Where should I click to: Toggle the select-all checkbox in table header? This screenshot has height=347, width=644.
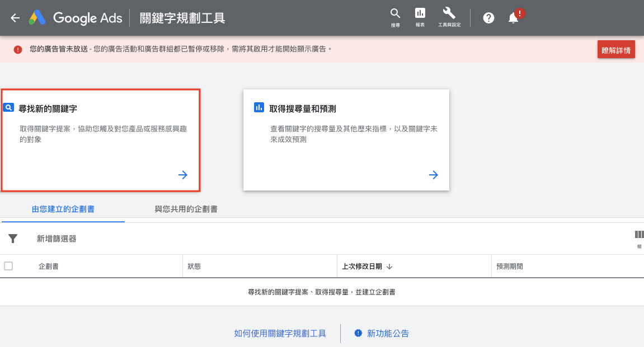click(x=8, y=266)
